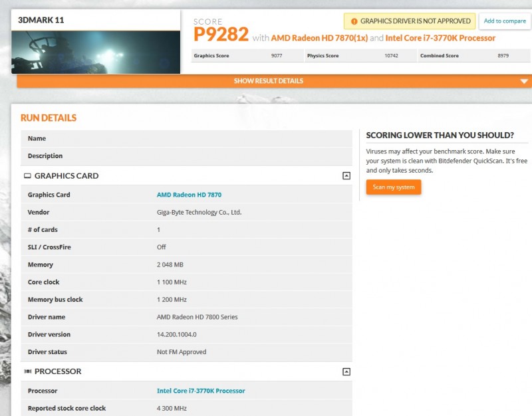This screenshot has height=416, width=532.
Task: Click the Not FM Approved driver status
Action: (x=182, y=352)
